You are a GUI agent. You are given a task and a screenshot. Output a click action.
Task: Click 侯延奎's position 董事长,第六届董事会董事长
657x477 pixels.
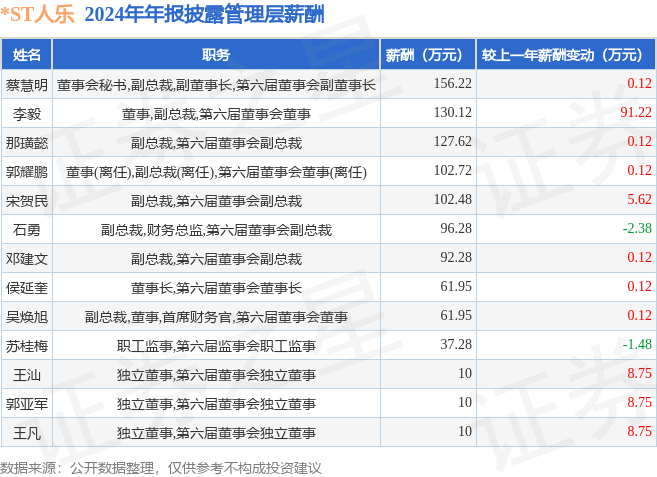coord(216,288)
